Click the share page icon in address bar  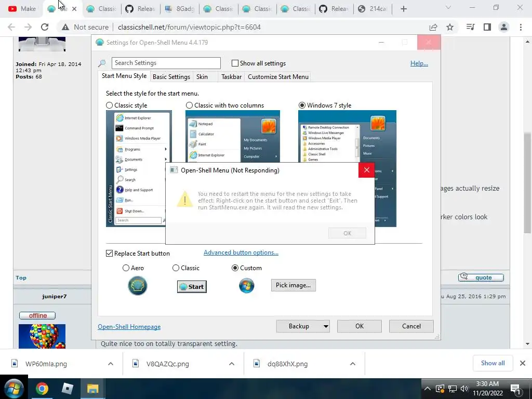pos(433,27)
